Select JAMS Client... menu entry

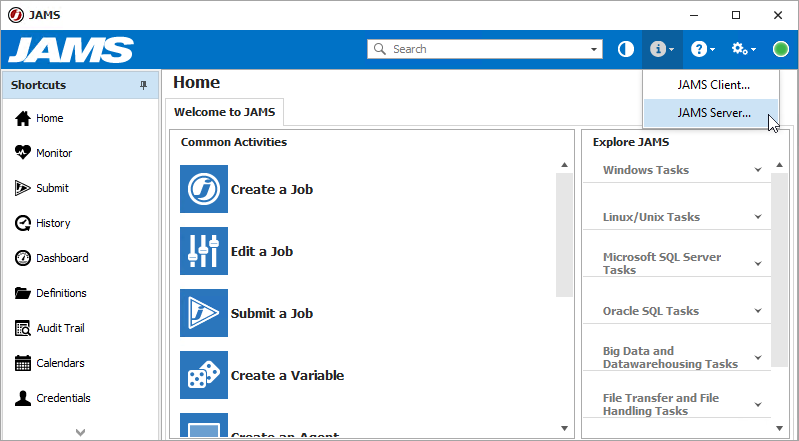coord(711,85)
